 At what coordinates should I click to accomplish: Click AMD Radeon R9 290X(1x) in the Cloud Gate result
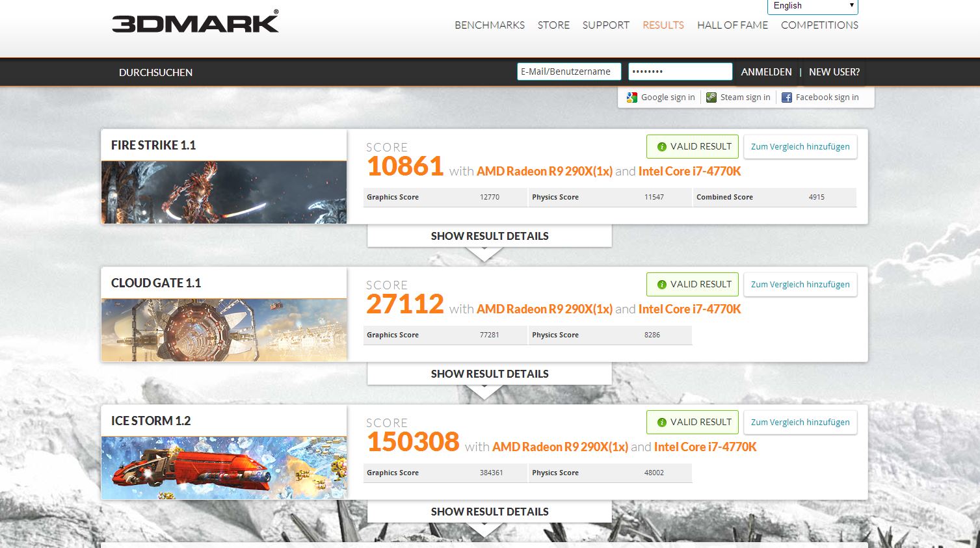coord(544,309)
